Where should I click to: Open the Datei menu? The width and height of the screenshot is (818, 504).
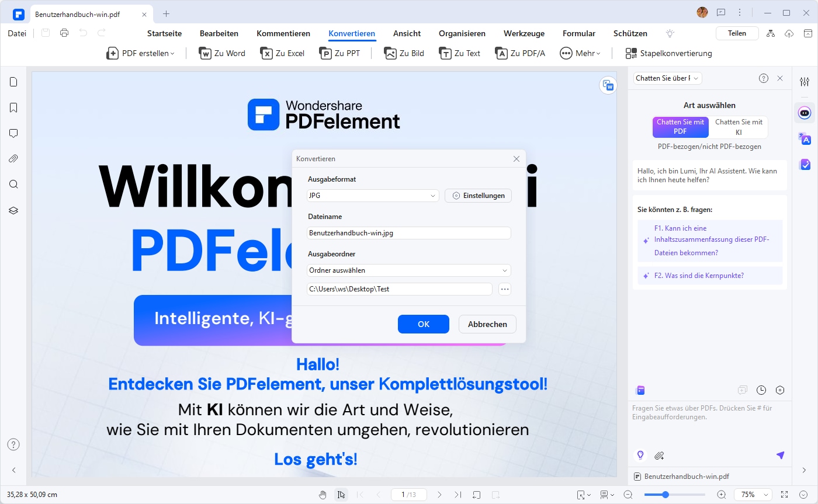[x=17, y=33]
